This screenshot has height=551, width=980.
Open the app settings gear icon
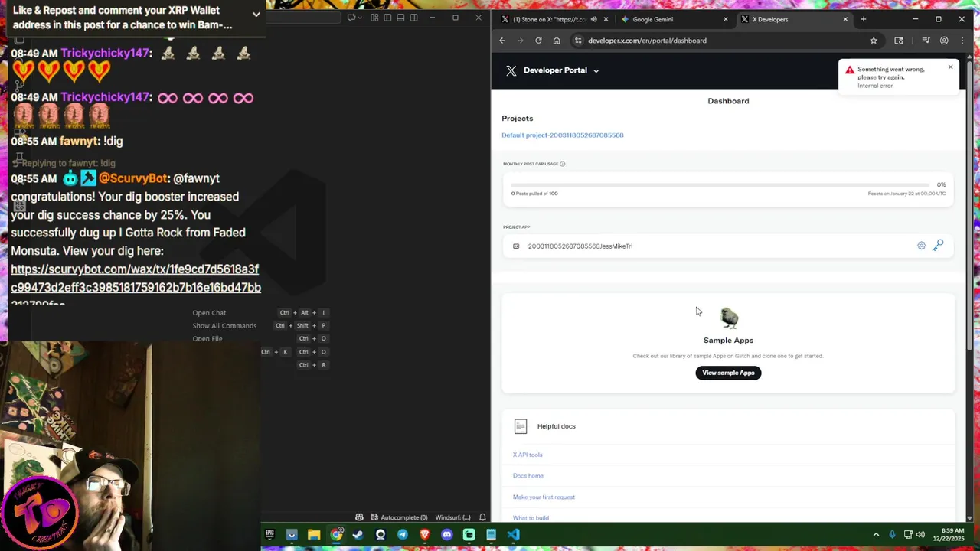[x=921, y=246]
